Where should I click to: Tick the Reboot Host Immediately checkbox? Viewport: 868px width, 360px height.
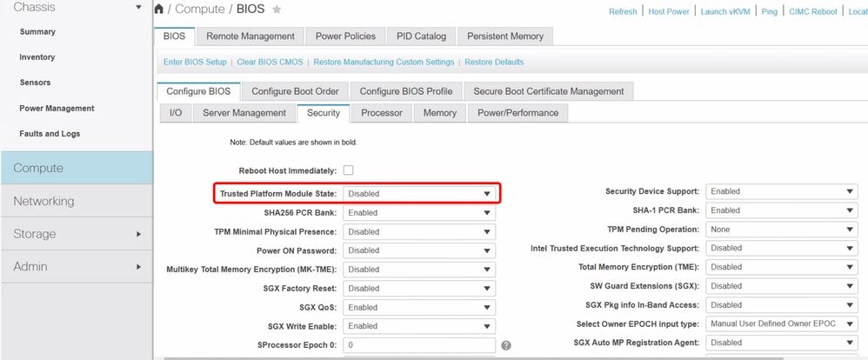click(x=348, y=170)
